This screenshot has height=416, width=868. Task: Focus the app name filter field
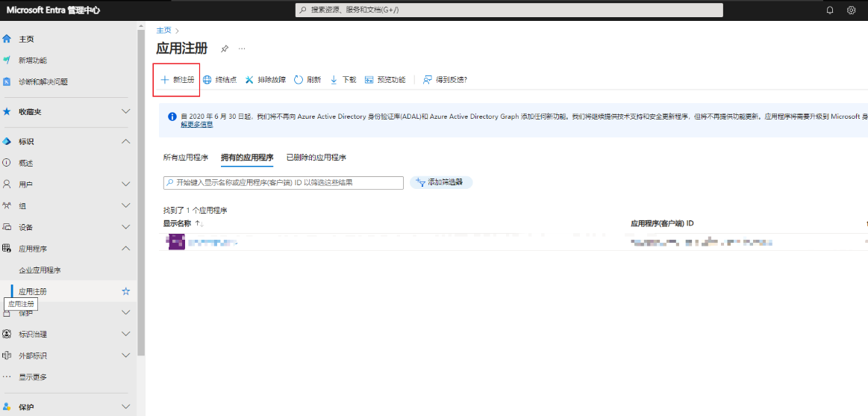pyautogui.click(x=284, y=183)
